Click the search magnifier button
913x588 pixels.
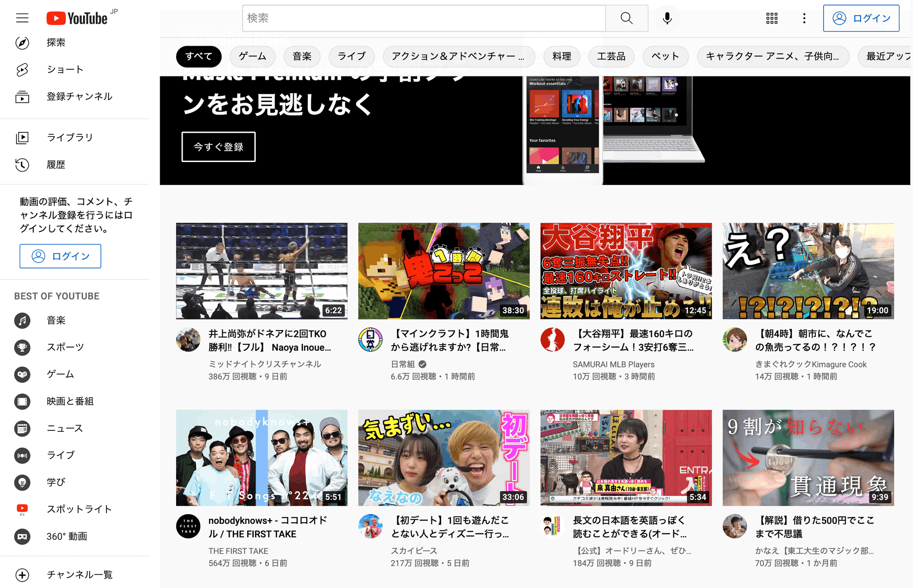(x=627, y=18)
